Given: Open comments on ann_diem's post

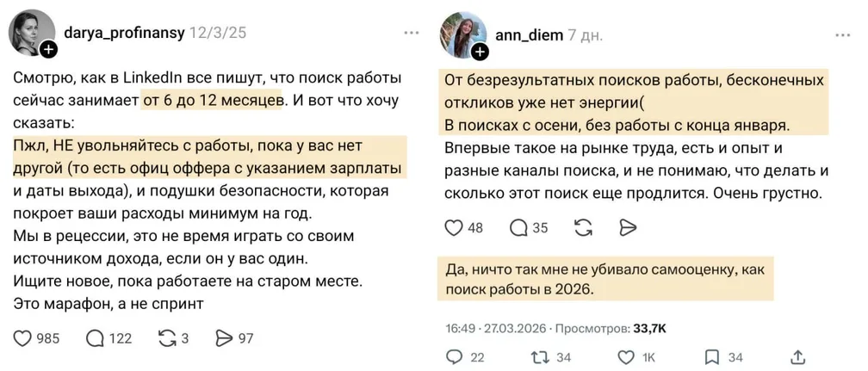Looking at the screenshot, I should [519, 228].
